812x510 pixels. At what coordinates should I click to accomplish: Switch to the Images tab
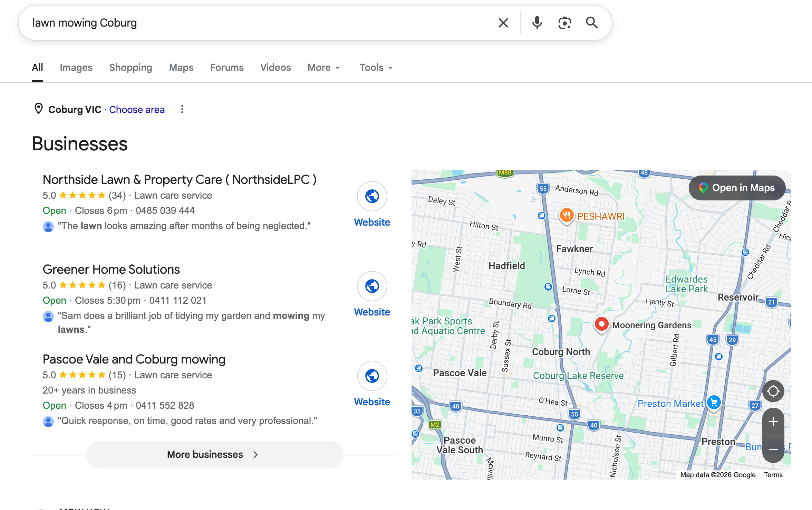[x=76, y=67]
